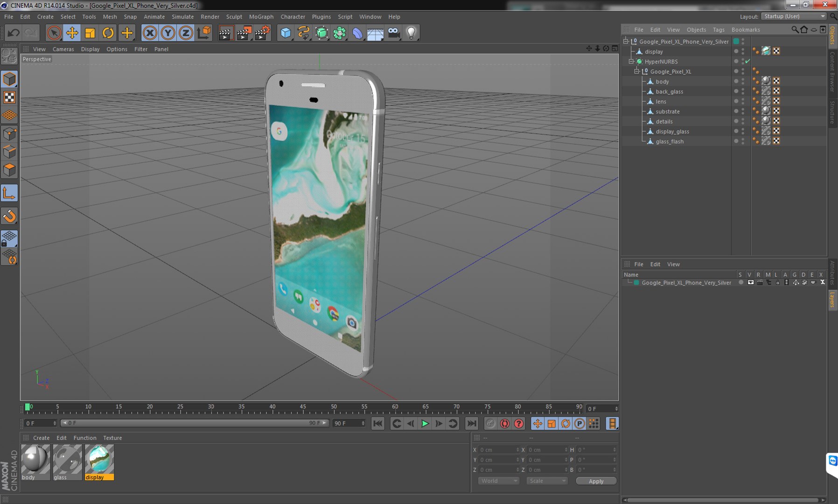
Task: Open the array modeling objects
Action: pyautogui.click(x=340, y=33)
